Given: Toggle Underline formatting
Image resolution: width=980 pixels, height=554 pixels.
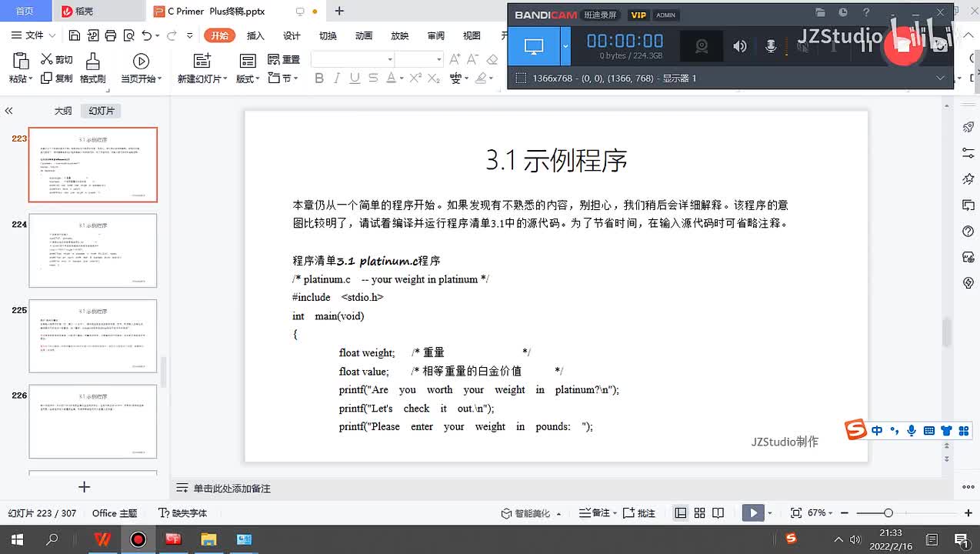Looking at the screenshot, I should click(x=355, y=78).
